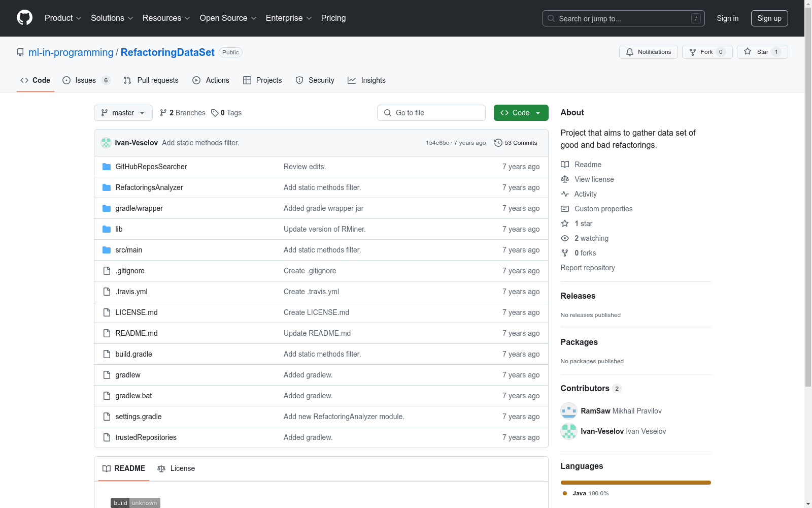Click the .gitignore file icon
This screenshot has height=508, width=812.
(x=107, y=271)
